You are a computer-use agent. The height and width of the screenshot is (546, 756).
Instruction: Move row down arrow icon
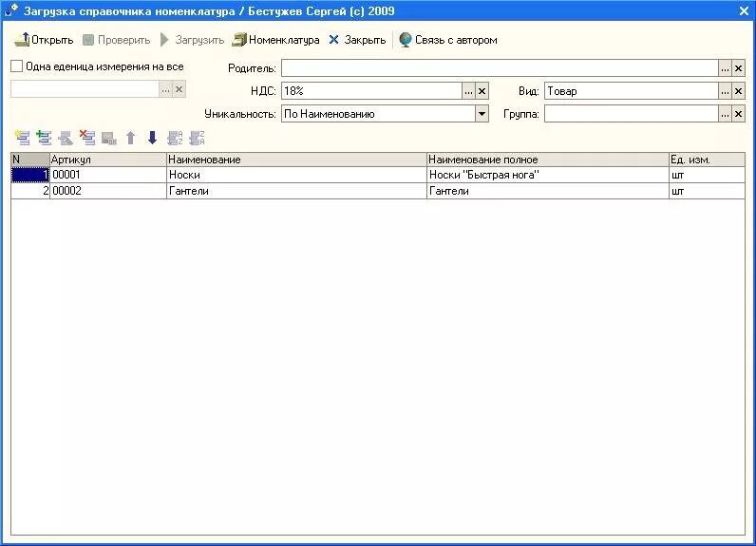[152, 139]
